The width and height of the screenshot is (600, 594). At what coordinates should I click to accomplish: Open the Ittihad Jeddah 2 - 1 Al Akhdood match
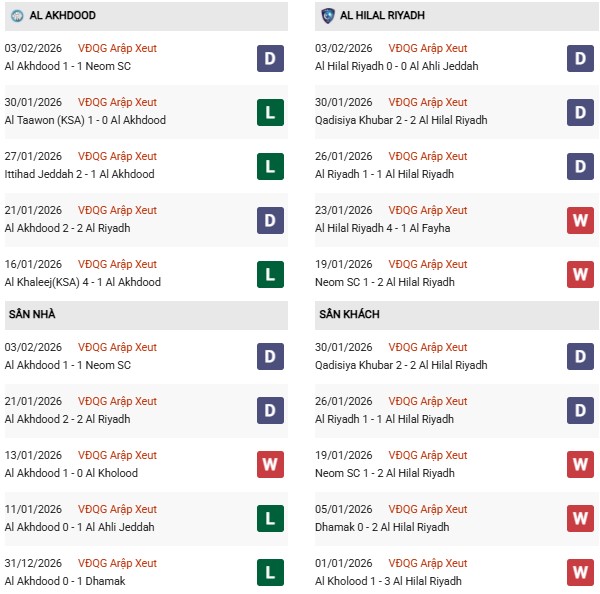coord(79,174)
